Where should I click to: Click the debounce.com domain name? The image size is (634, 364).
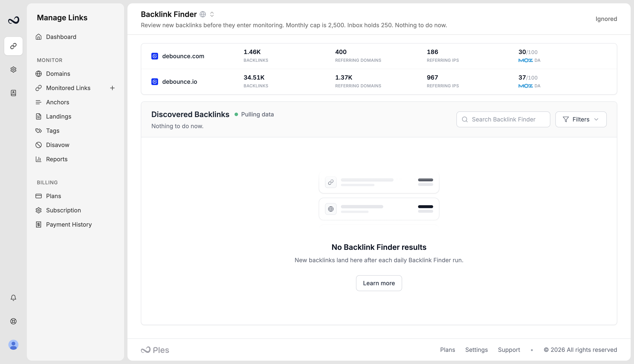[183, 56]
